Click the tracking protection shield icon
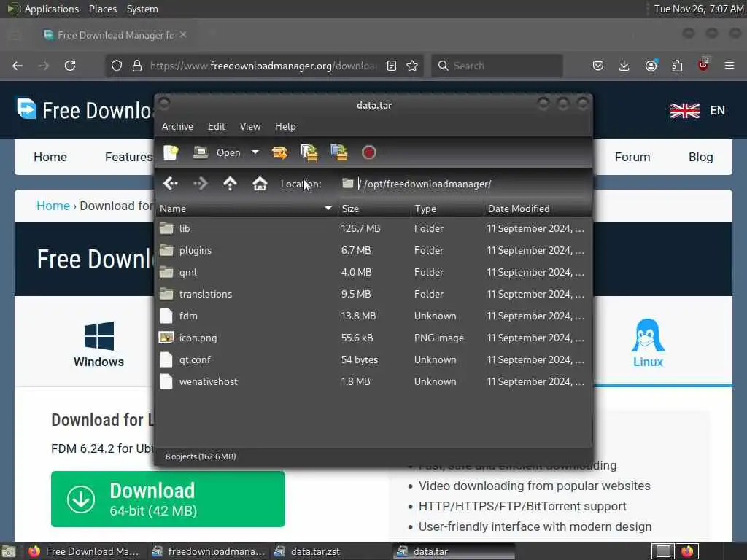 pyautogui.click(x=116, y=66)
